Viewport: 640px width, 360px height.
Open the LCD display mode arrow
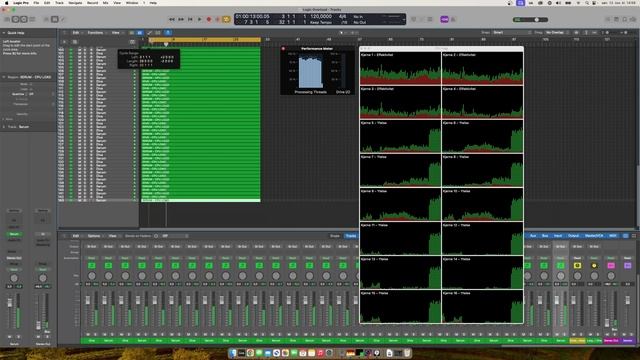coord(403,19)
